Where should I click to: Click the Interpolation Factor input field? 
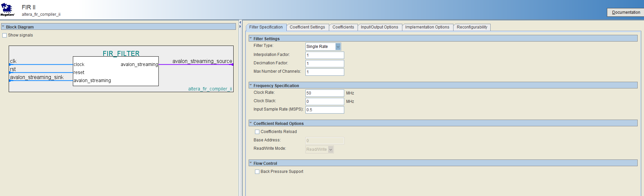click(x=325, y=55)
